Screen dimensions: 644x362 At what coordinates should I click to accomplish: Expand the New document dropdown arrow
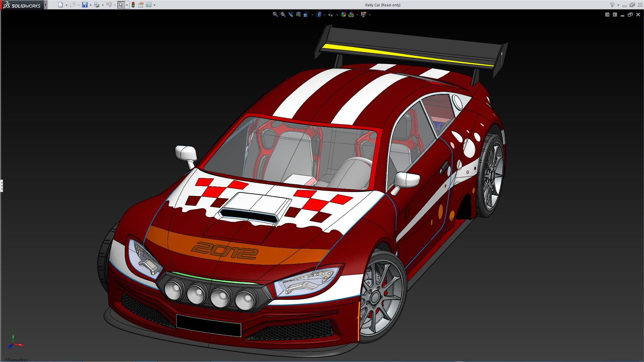(66, 5)
